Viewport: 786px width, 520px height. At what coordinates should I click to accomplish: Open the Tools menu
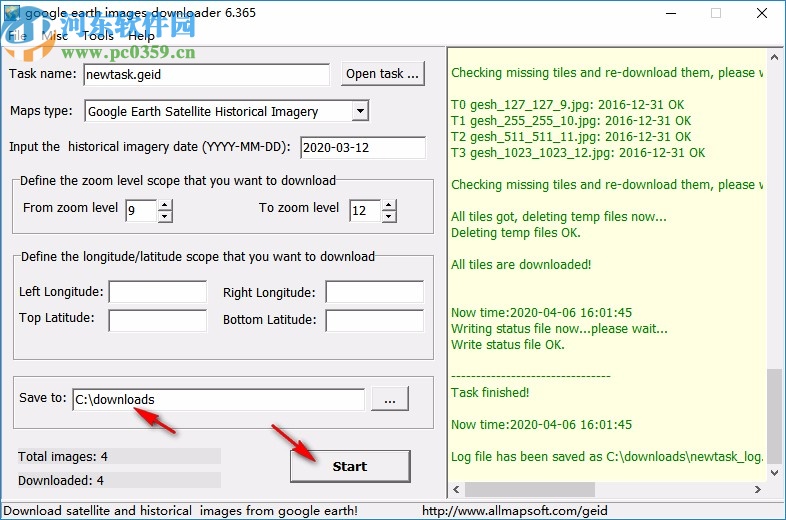click(x=98, y=36)
